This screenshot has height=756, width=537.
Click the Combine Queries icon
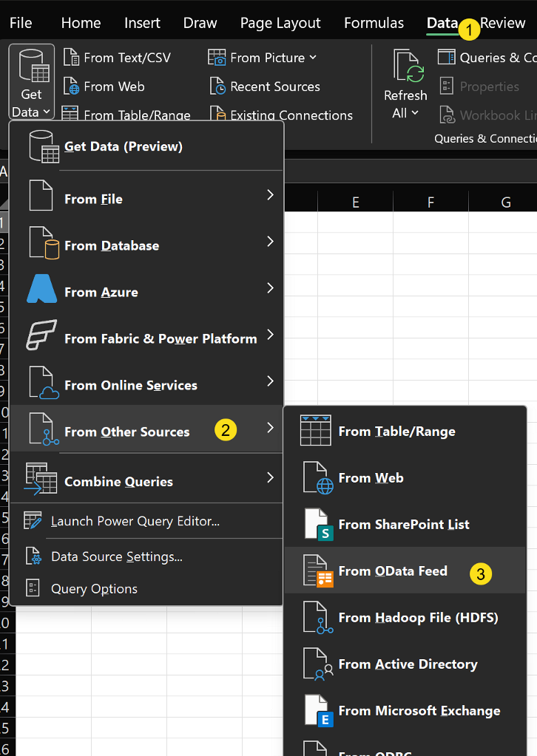pos(41,479)
